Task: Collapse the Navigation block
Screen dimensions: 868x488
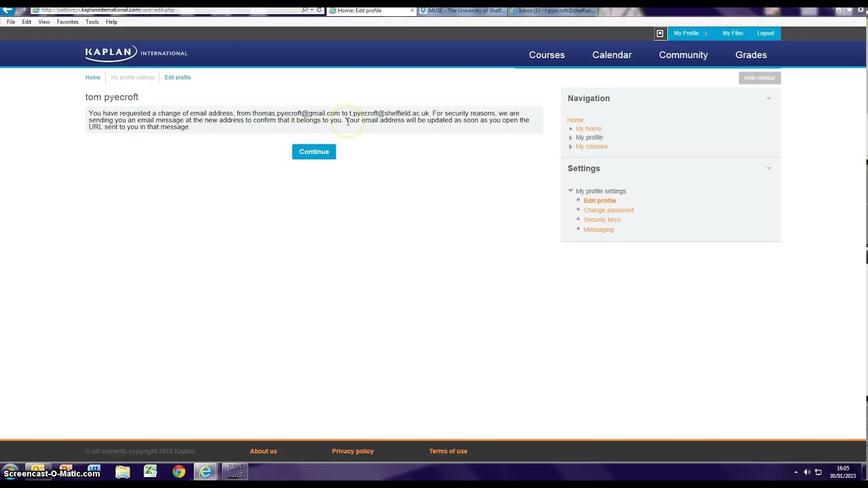Action: click(769, 98)
